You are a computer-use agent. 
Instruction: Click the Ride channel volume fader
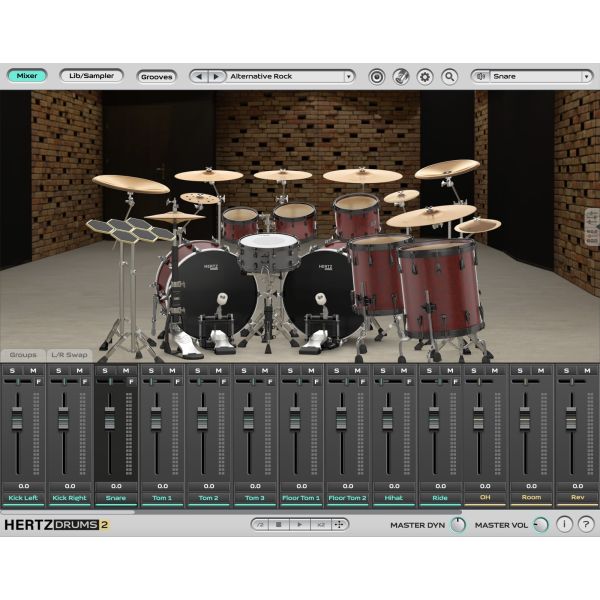(434, 418)
